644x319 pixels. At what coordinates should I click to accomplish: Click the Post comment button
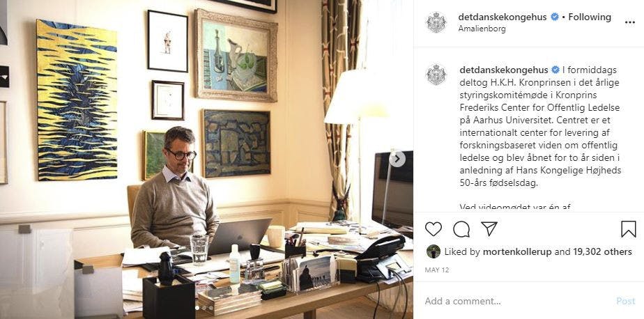pyautogui.click(x=625, y=301)
